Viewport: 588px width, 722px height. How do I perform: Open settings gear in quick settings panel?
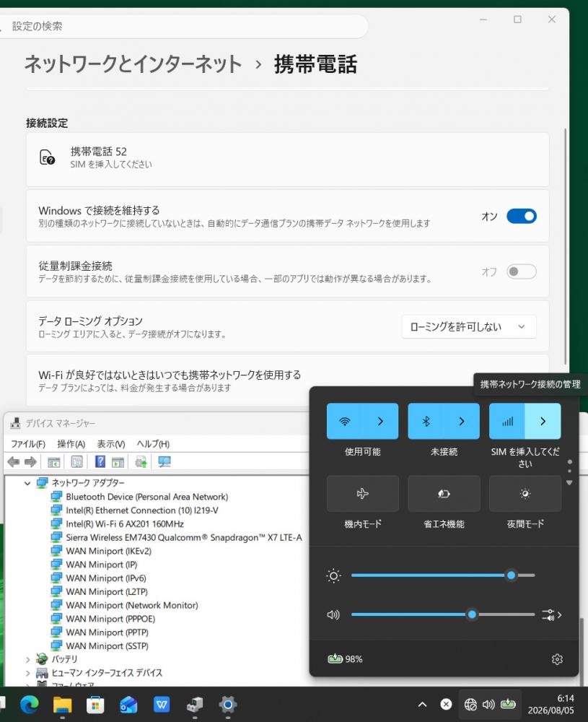coord(557,659)
